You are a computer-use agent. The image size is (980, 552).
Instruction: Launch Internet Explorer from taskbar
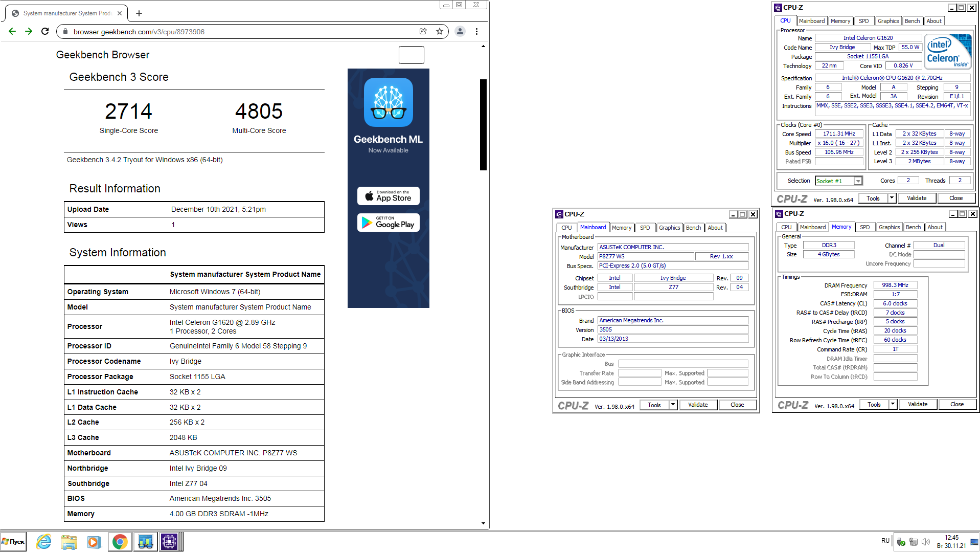44,542
